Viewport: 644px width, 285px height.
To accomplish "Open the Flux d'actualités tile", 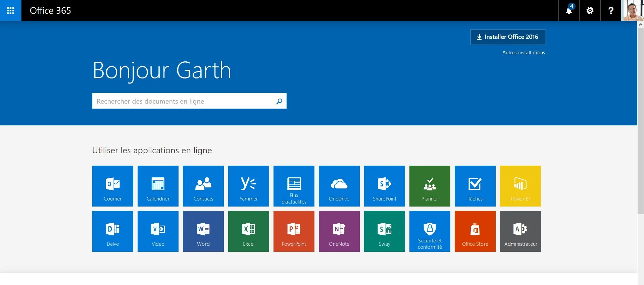I will (x=294, y=186).
